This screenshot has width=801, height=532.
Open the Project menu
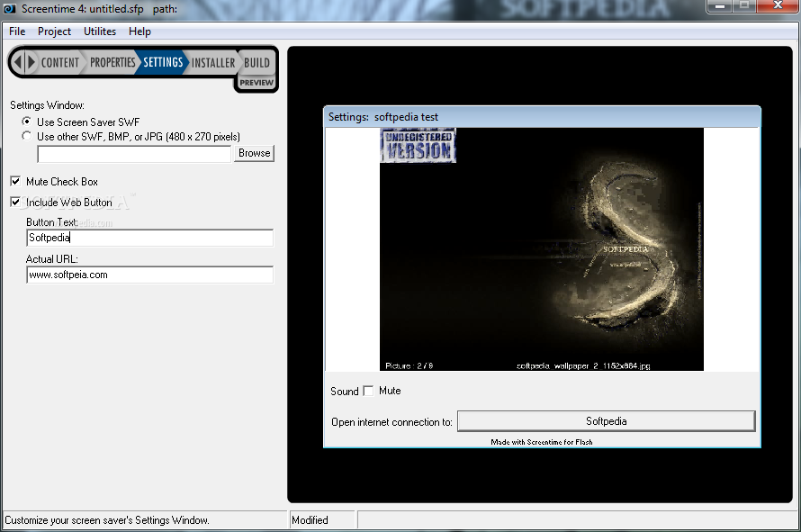(54, 32)
